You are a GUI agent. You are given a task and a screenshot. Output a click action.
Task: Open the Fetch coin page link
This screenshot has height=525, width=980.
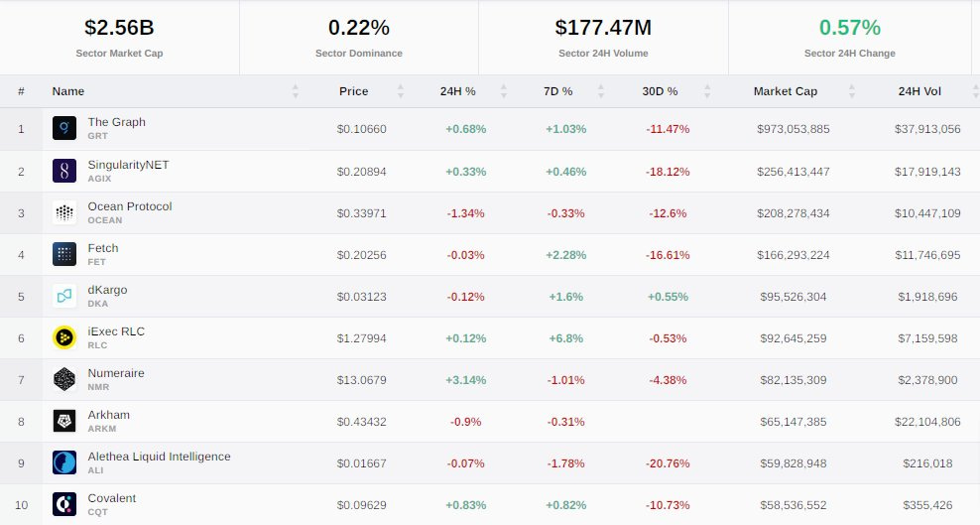pos(102,248)
